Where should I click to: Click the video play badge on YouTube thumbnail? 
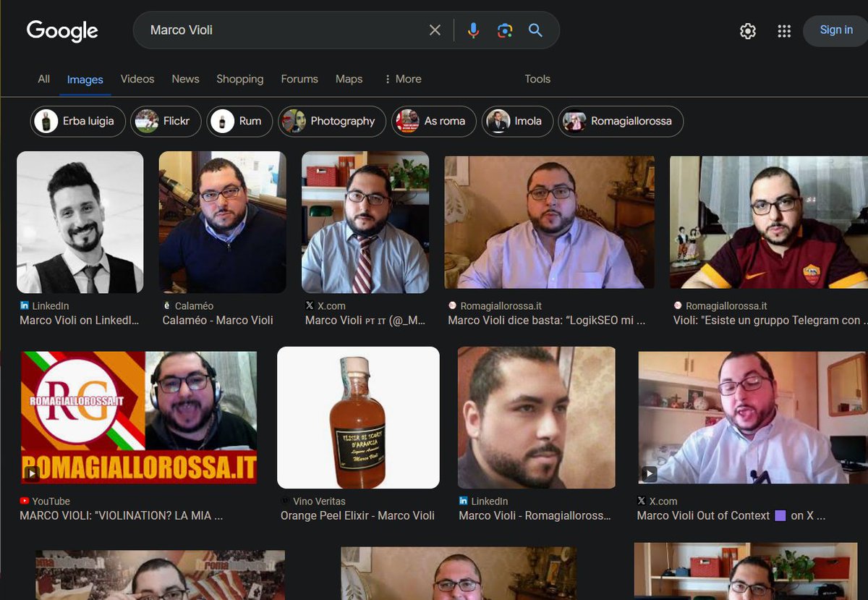[x=32, y=473]
